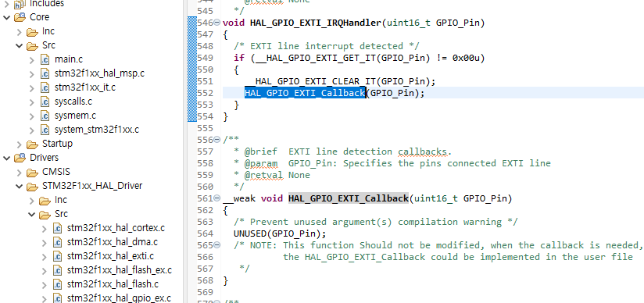The width and height of the screenshot is (644, 303).
Task: Click the Core folder icon
Action: [20, 17]
